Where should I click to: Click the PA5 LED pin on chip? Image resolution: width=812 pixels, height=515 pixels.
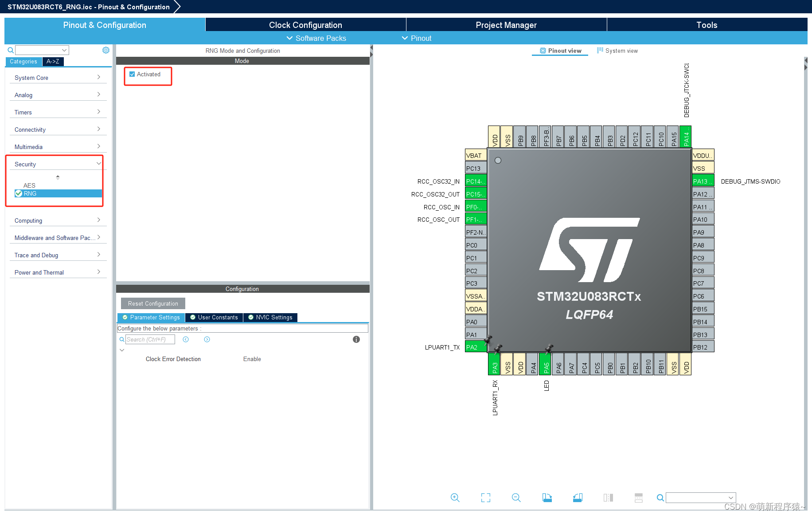pos(546,364)
